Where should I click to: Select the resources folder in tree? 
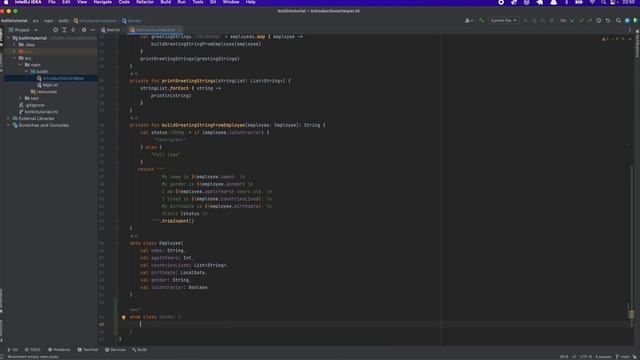click(x=44, y=92)
